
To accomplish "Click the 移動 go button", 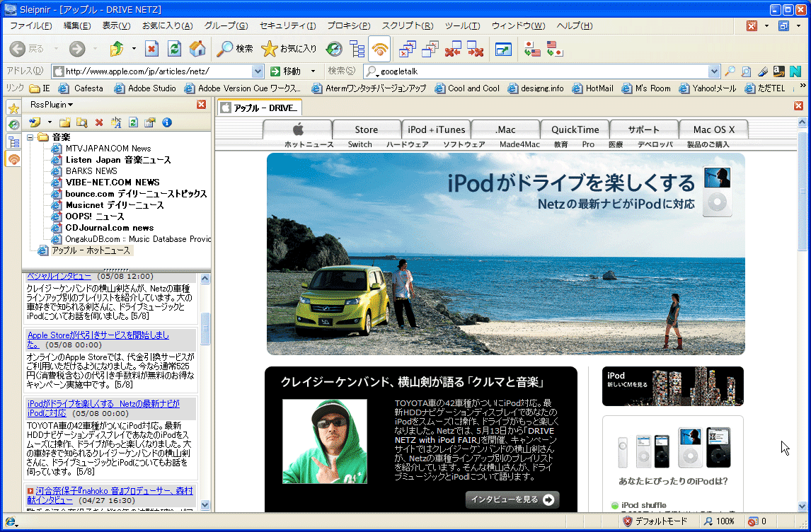I will (x=286, y=71).
